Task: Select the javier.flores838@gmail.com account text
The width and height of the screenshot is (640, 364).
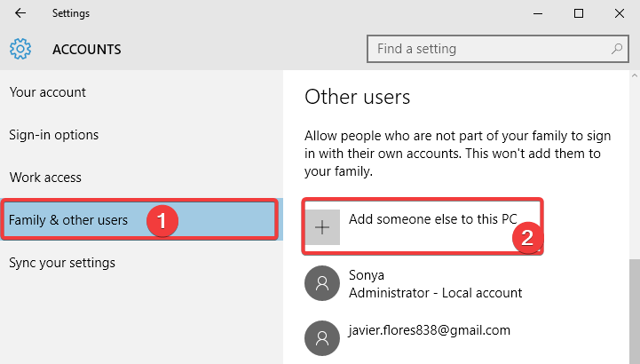Action: (x=430, y=330)
